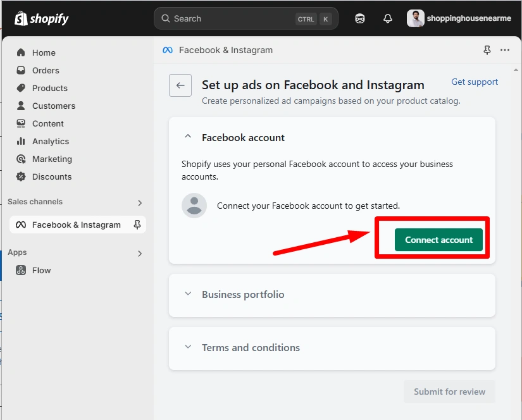Click the Analytics bar-chart icon in sidebar
This screenshot has width=522, height=420.
pos(20,141)
